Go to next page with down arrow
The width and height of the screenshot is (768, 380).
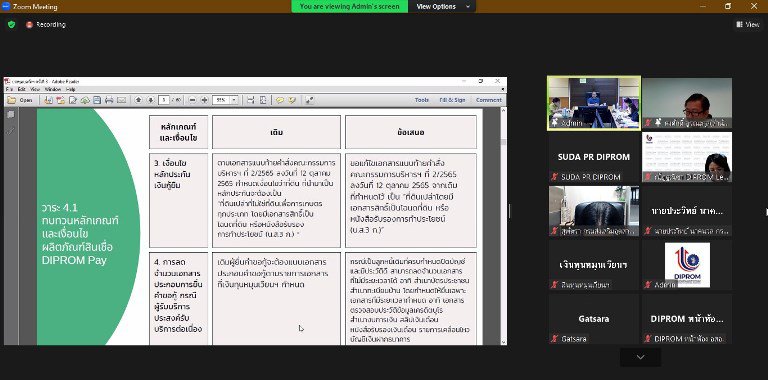(x=151, y=100)
